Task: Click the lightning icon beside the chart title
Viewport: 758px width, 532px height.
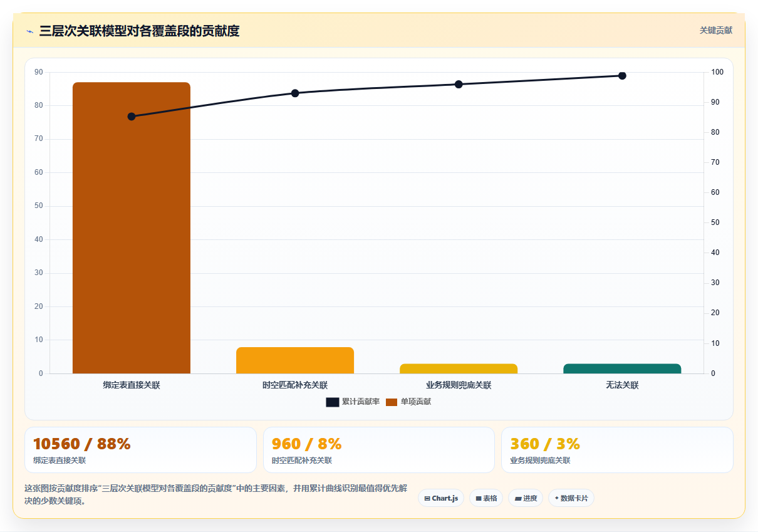Action: pos(30,31)
